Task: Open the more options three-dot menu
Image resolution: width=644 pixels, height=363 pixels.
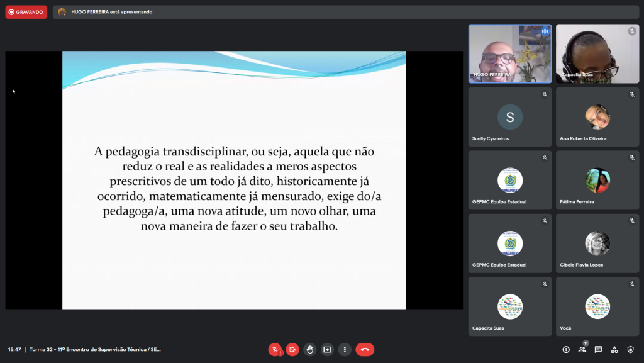Action: point(344,349)
